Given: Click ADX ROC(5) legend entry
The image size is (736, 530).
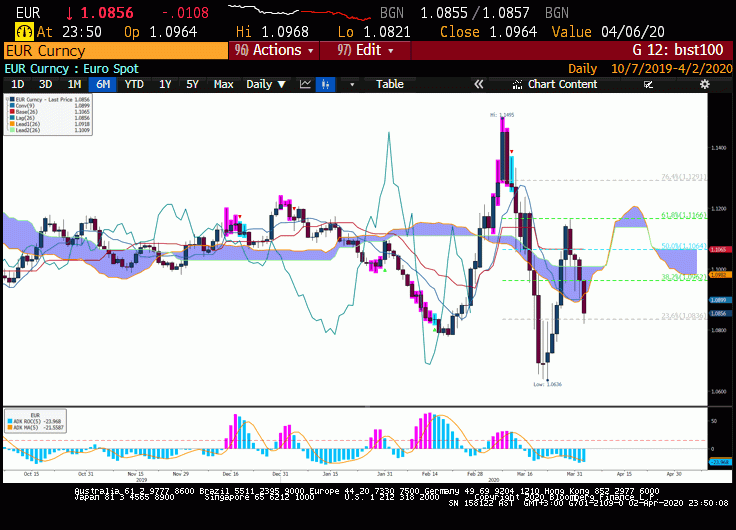Looking at the screenshot, I should click(35, 422).
